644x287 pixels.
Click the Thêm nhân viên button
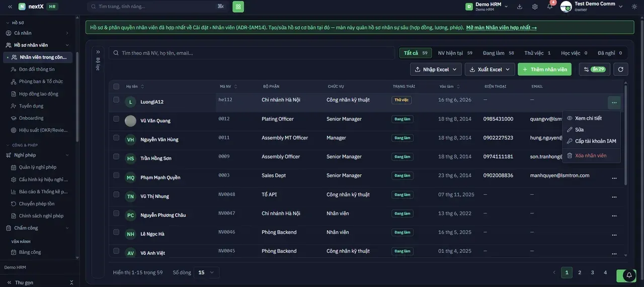pos(544,69)
